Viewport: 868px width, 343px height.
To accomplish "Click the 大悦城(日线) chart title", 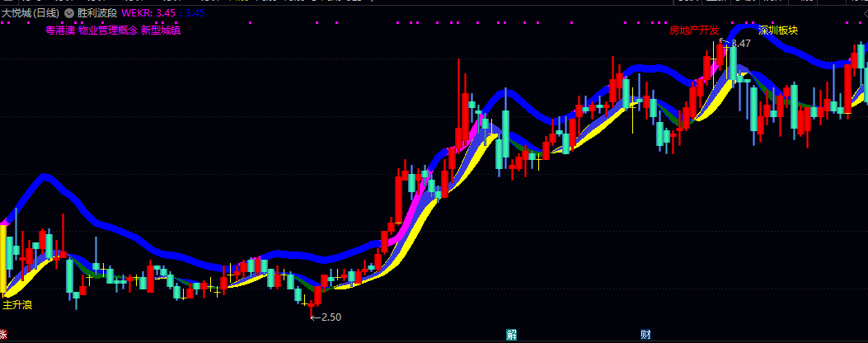I will 30,12.
